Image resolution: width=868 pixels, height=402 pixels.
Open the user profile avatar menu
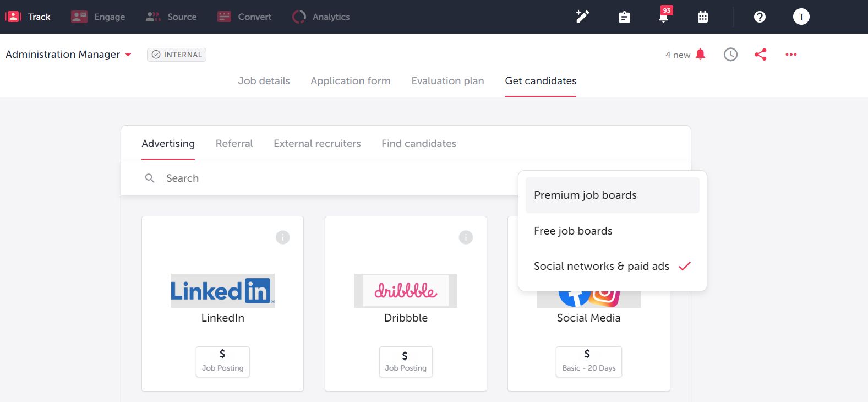(x=801, y=17)
